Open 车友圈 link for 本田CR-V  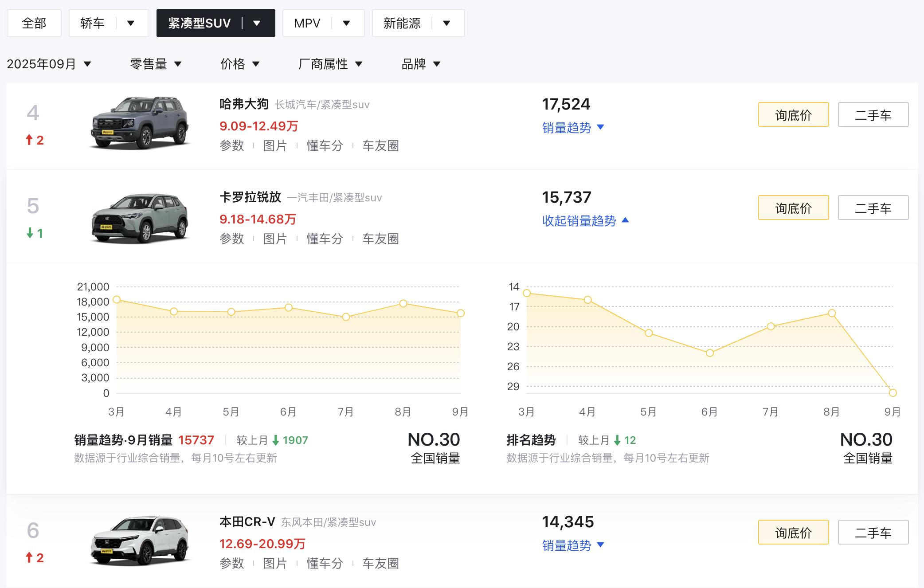click(380, 563)
